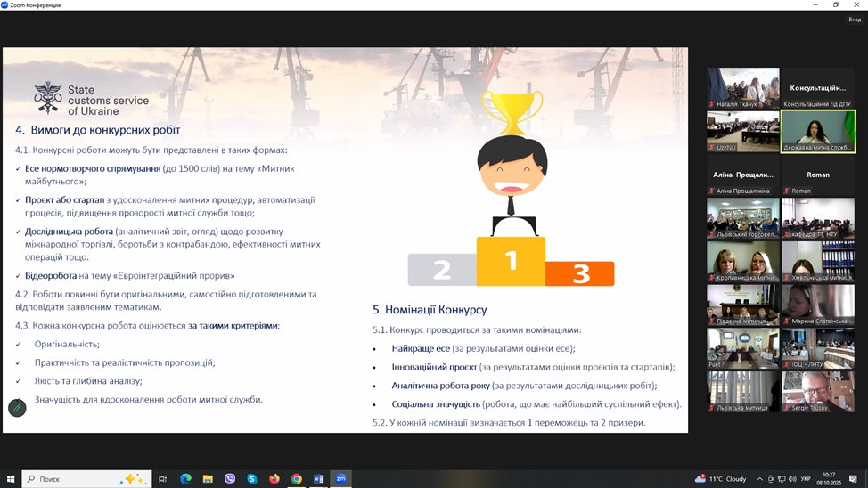Expand the hidden system tray icons
868x488 pixels.
click(760, 478)
